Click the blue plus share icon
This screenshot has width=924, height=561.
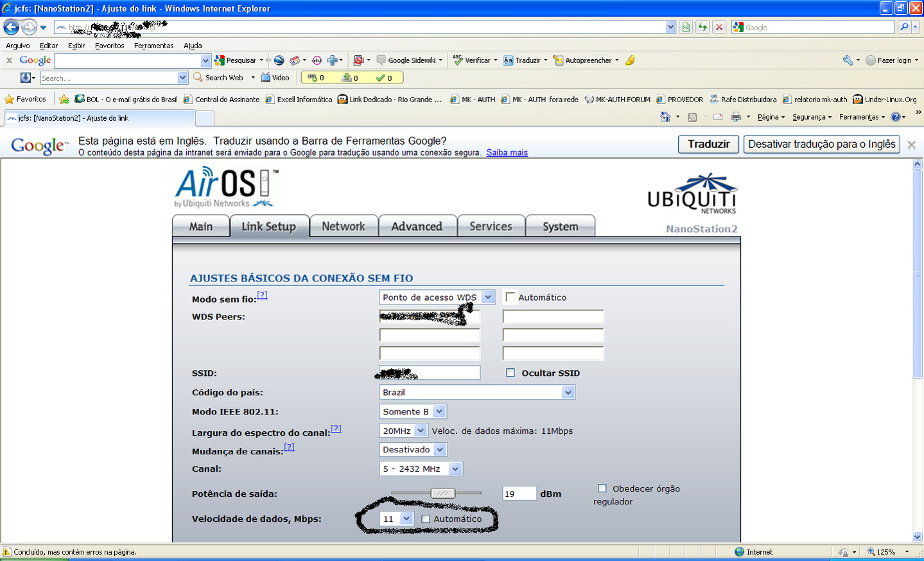(333, 60)
